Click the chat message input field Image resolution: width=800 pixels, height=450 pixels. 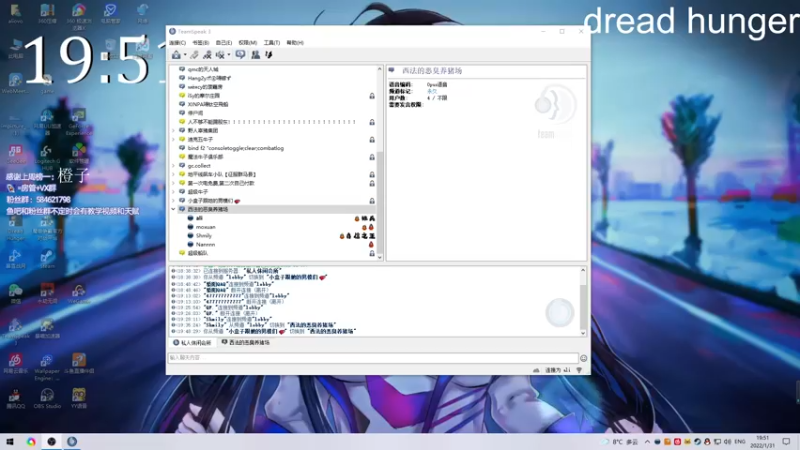click(x=373, y=358)
